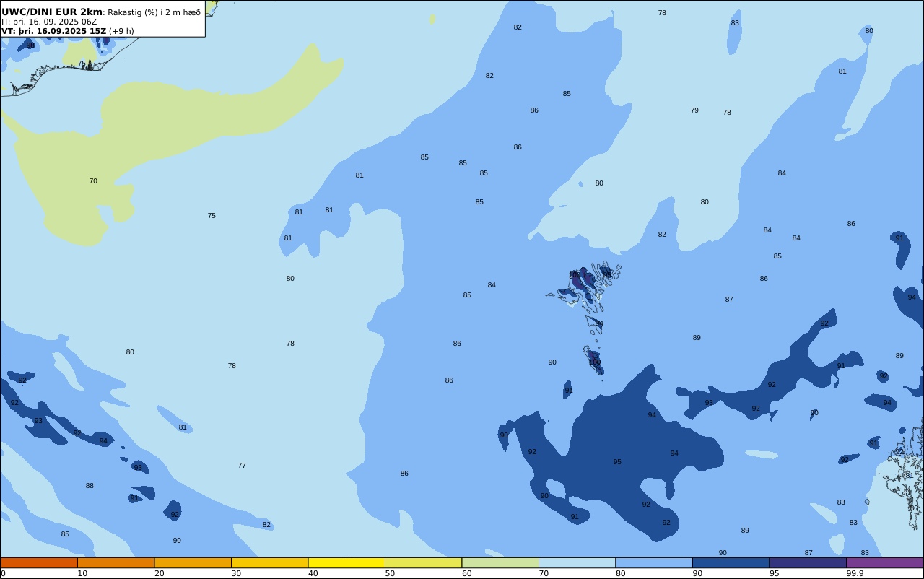
Task: Pick the 20–30 amber legend swatch
Action: tap(193, 562)
